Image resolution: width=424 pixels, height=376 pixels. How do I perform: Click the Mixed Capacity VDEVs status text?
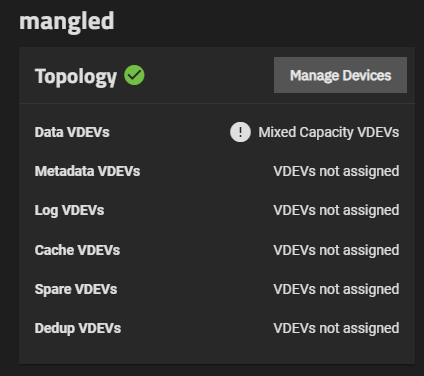pyautogui.click(x=329, y=132)
